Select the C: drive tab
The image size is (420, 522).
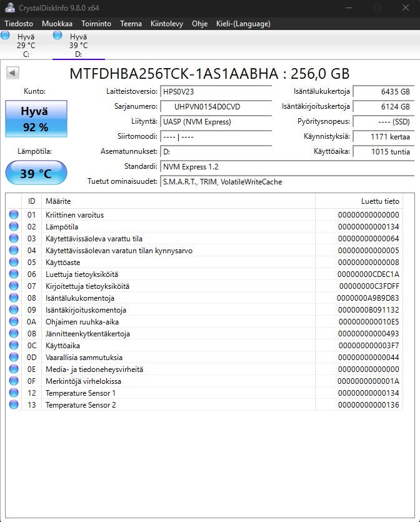pos(26,45)
